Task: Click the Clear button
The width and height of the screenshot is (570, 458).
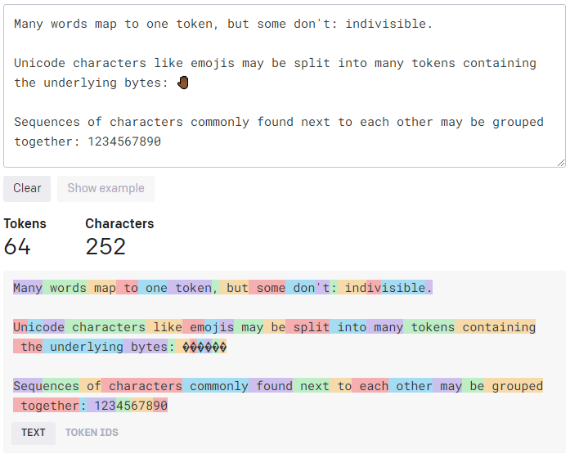Action: (27, 189)
